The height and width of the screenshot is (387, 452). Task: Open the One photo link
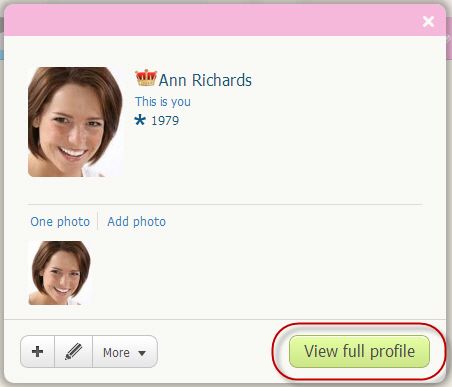60,221
